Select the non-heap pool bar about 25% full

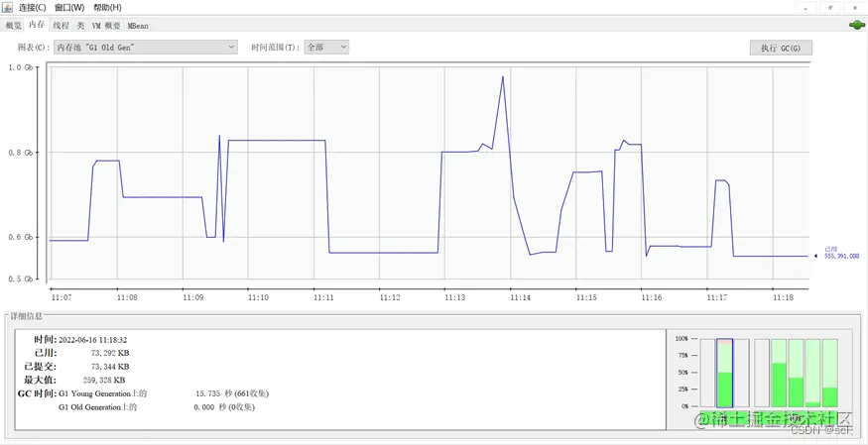pos(829,373)
